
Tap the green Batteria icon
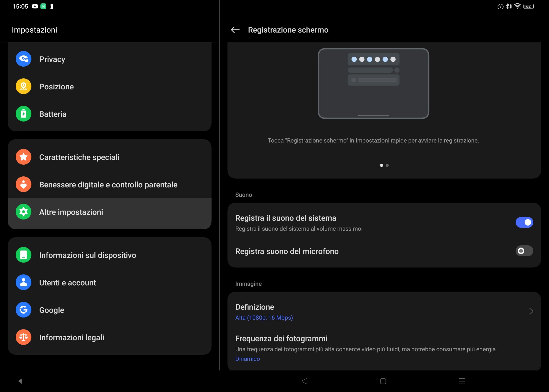(x=23, y=114)
